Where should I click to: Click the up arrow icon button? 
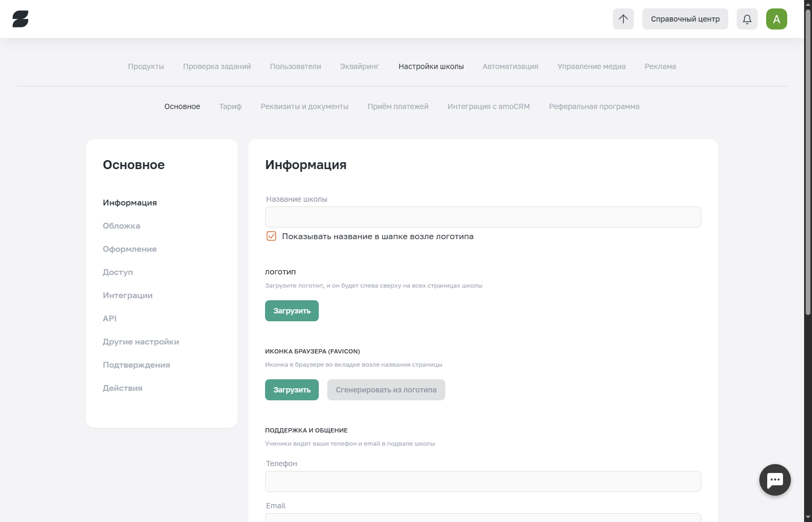[623, 19]
